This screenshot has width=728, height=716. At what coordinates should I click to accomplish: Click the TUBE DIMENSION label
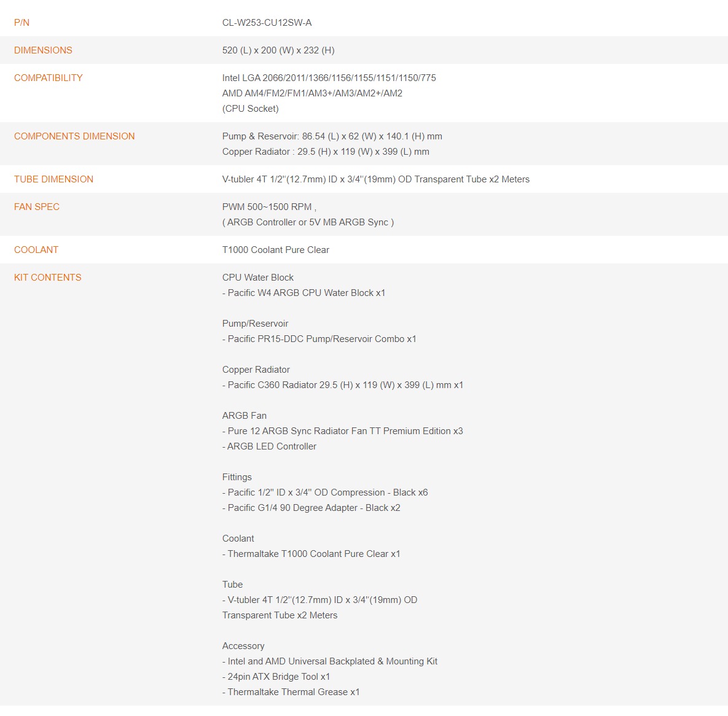click(x=54, y=179)
